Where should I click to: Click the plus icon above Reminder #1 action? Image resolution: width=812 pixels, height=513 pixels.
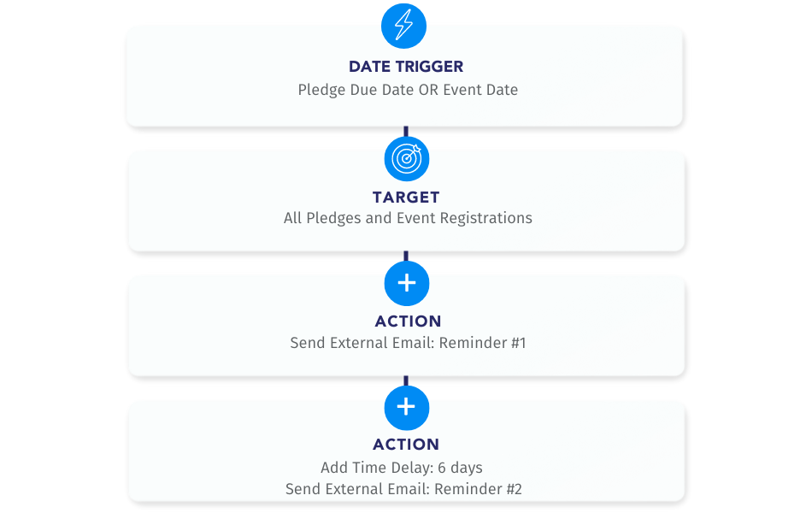(x=407, y=283)
